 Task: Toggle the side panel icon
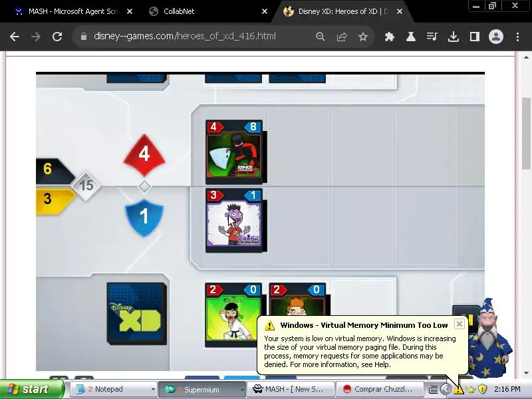[474, 37]
